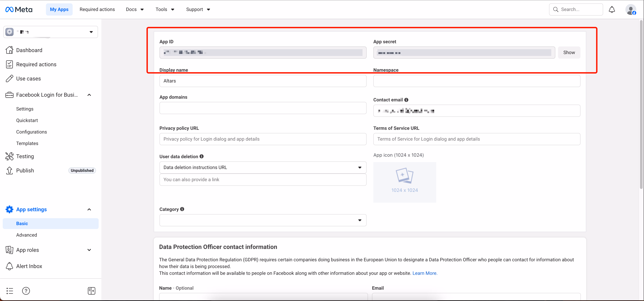Follow the Learn More link
Viewport: 644px width, 301px height.
click(x=425, y=273)
